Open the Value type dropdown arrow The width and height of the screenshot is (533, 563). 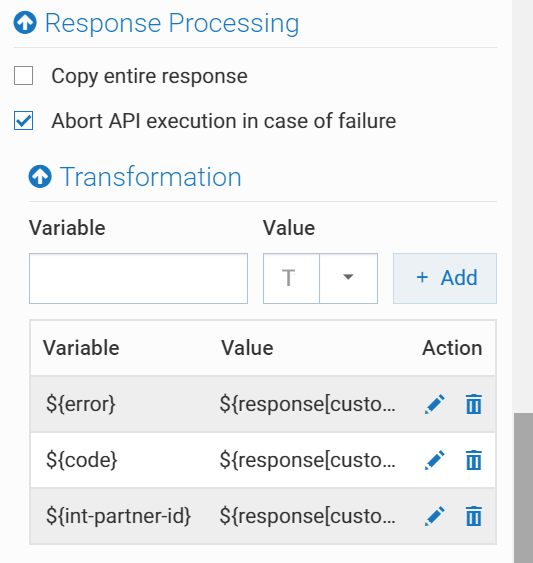click(x=348, y=278)
